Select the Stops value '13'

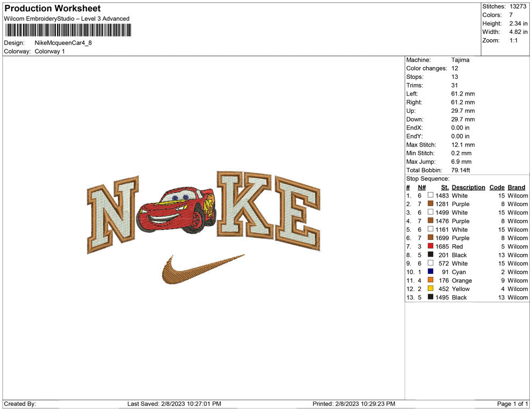(455, 77)
